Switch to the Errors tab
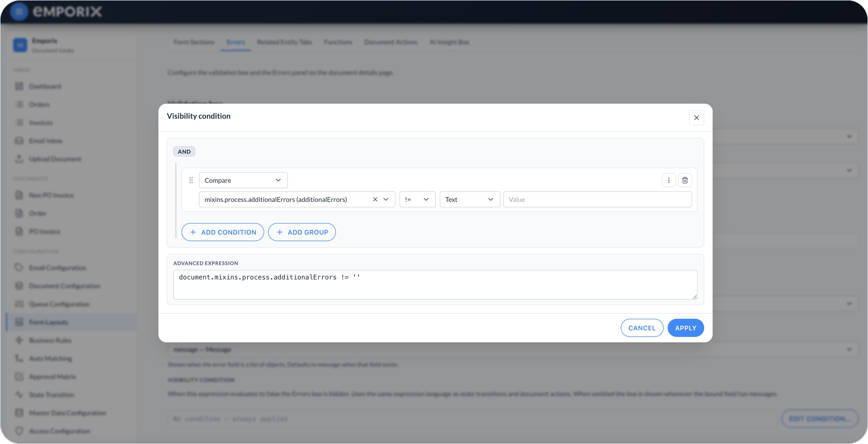868x444 pixels. coord(236,42)
